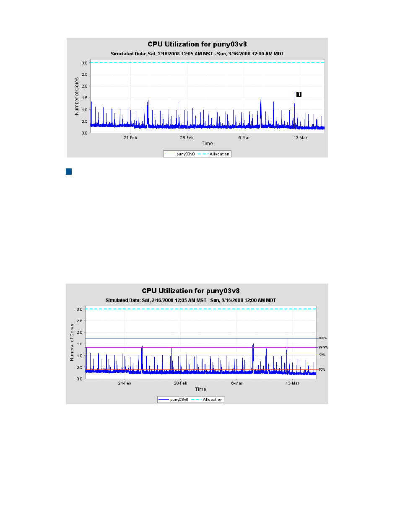The height and width of the screenshot is (532, 400).
Task: Click the blue square bullet below first chart
Action: click(69, 171)
